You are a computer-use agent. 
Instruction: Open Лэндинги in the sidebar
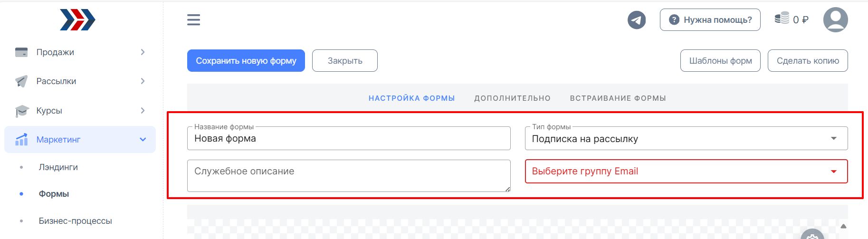[x=58, y=167]
